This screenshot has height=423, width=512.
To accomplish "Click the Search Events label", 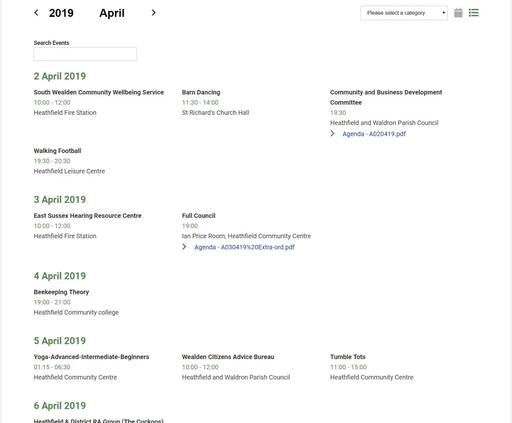I will coord(51,43).
